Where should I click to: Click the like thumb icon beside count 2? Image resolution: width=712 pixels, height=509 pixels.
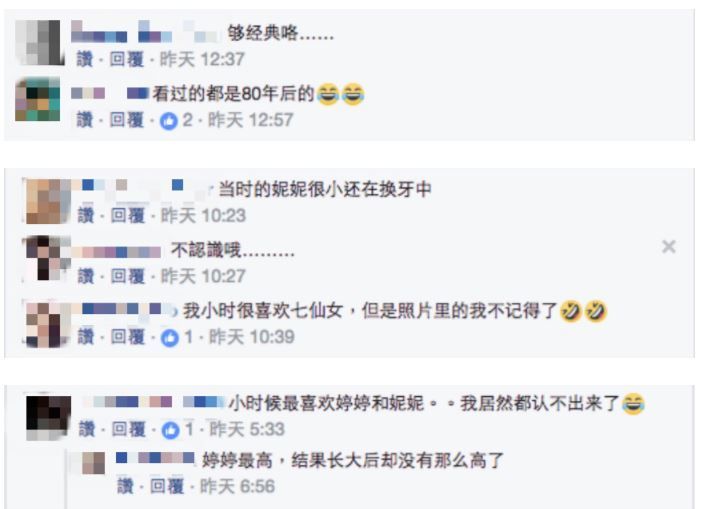tap(168, 121)
